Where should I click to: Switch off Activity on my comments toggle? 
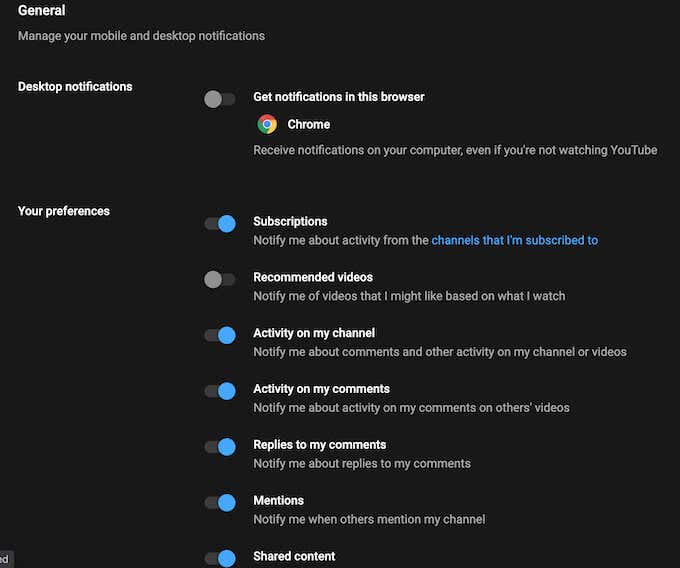tap(219, 391)
